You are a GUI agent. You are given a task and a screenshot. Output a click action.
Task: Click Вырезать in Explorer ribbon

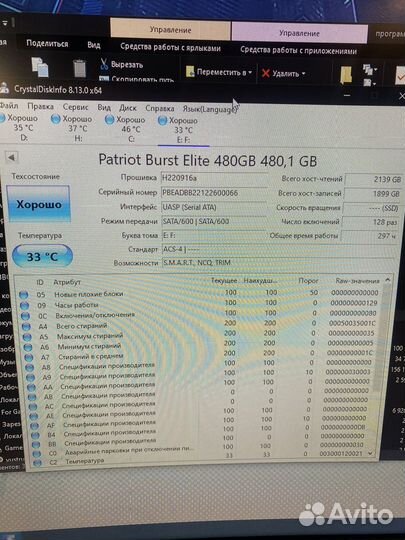(122, 64)
